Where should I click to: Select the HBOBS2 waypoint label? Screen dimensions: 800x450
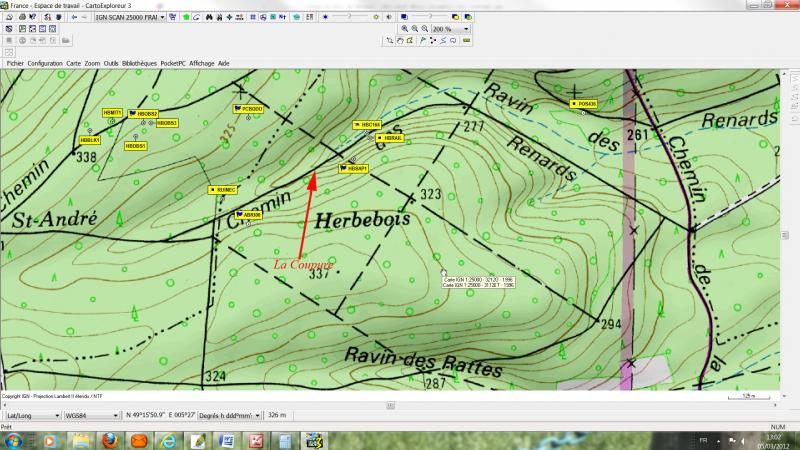[143, 114]
